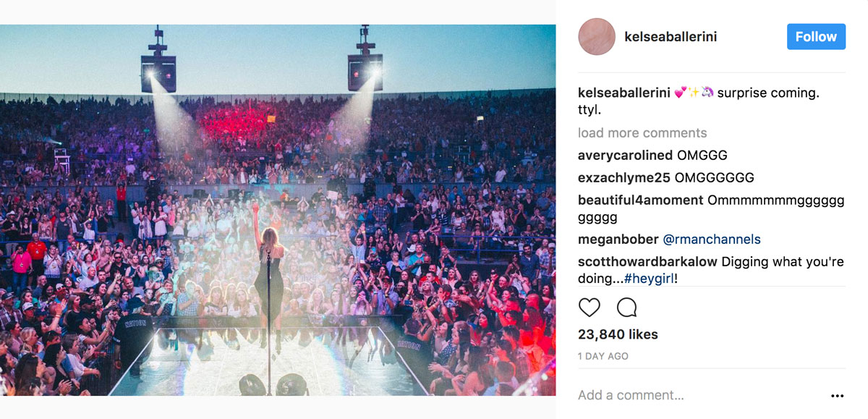Click the singer on stage in photo
Image resolution: width=868 pixels, height=419 pixels.
268,282
